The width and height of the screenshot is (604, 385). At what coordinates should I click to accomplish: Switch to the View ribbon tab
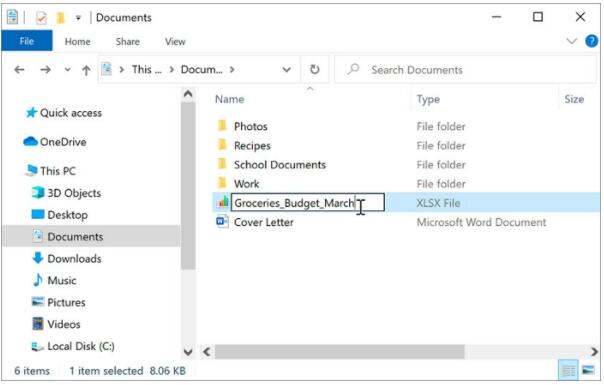point(175,41)
